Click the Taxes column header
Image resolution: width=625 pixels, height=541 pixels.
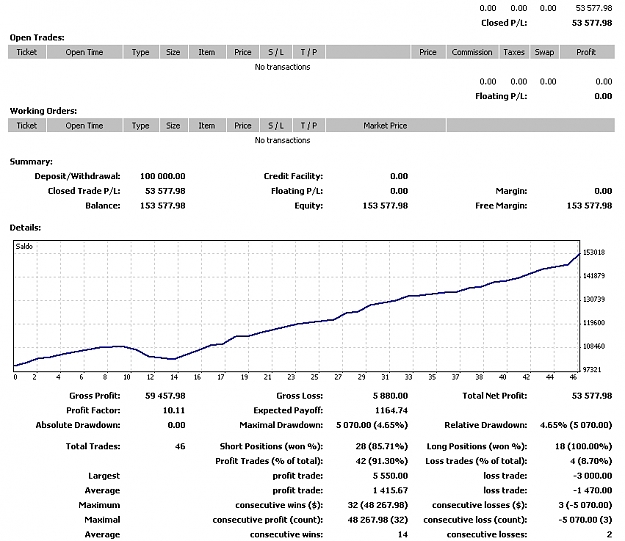pyautogui.click(x=514, y=52)
